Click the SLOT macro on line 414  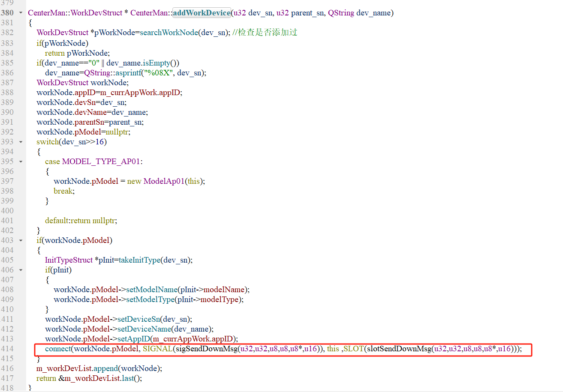coord(353,349)
